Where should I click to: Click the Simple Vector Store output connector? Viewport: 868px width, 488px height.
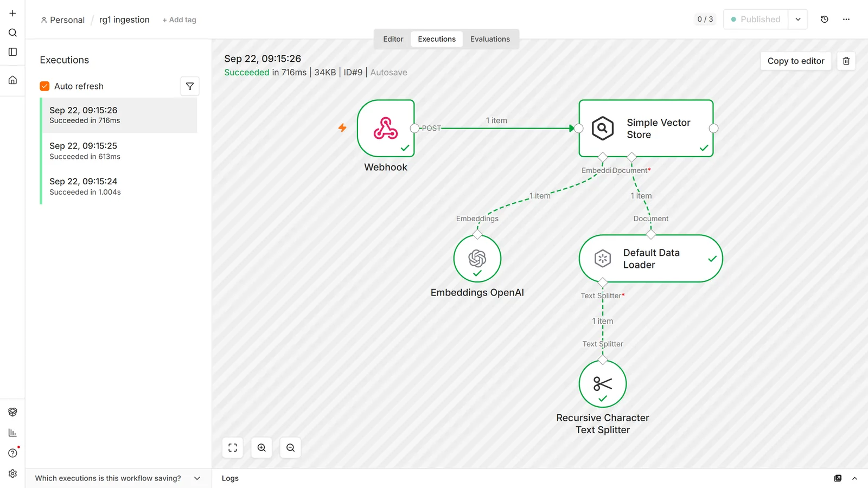point(714,129)
